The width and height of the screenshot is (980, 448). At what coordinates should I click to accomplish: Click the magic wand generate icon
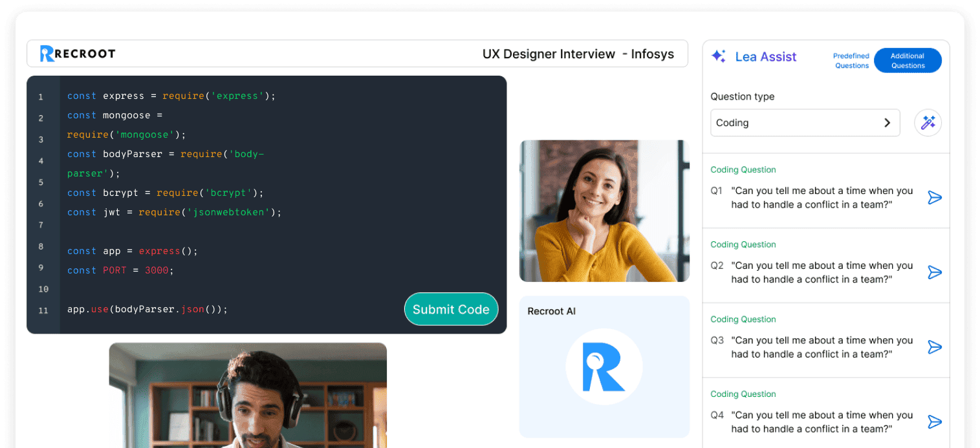[928, 122]
